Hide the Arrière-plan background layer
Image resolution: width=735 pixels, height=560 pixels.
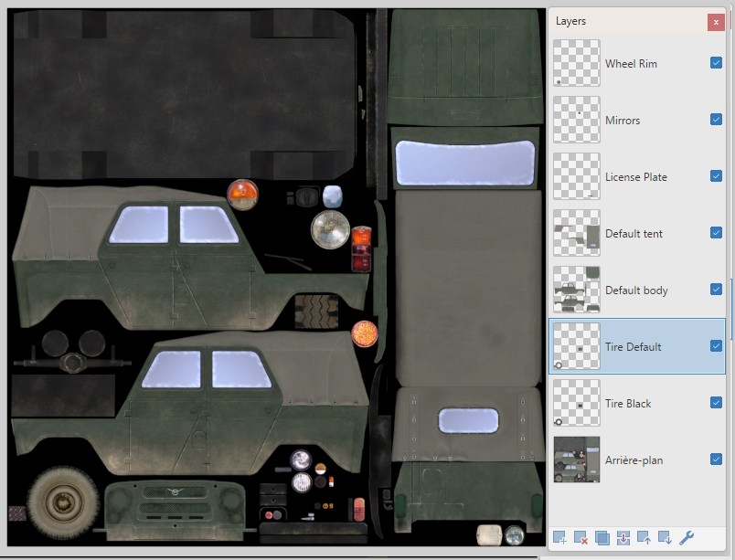[x=716, y=460]
